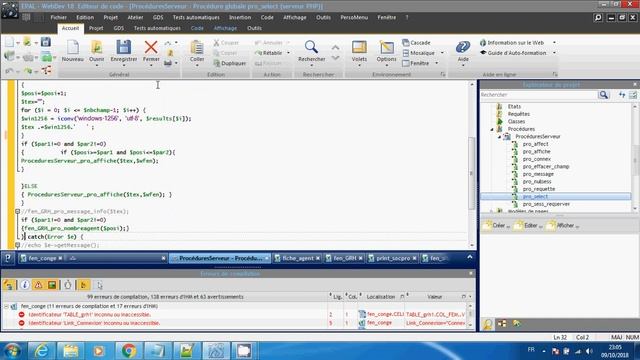Viewport: 640px width, 360px height.
Task: Select pro_effacer_champ in project tree
Action: tap(546, 167)
